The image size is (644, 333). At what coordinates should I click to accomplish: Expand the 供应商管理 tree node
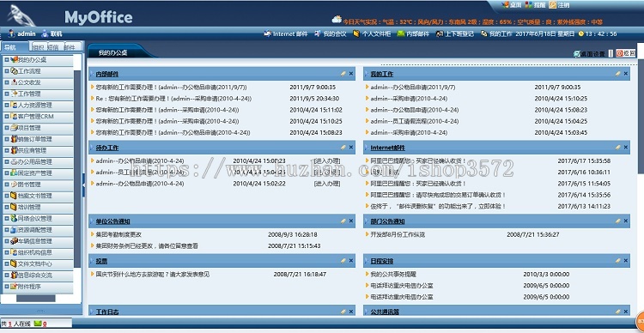pos(7,150)
